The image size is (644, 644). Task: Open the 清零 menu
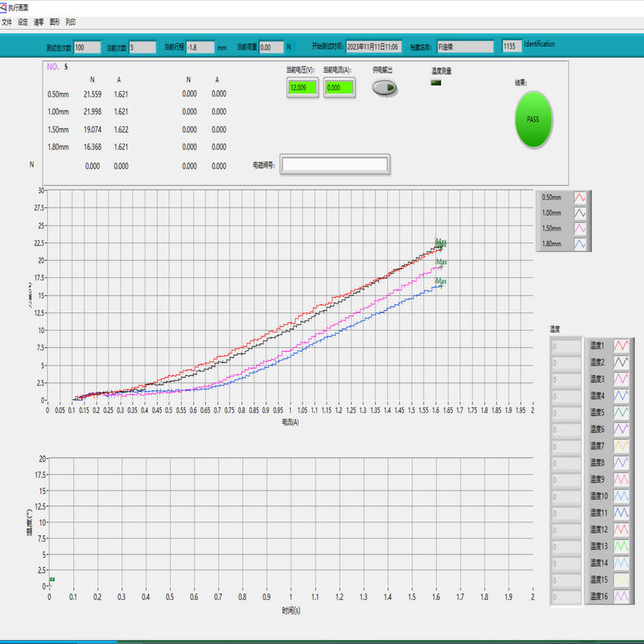(x=39, y=23)
